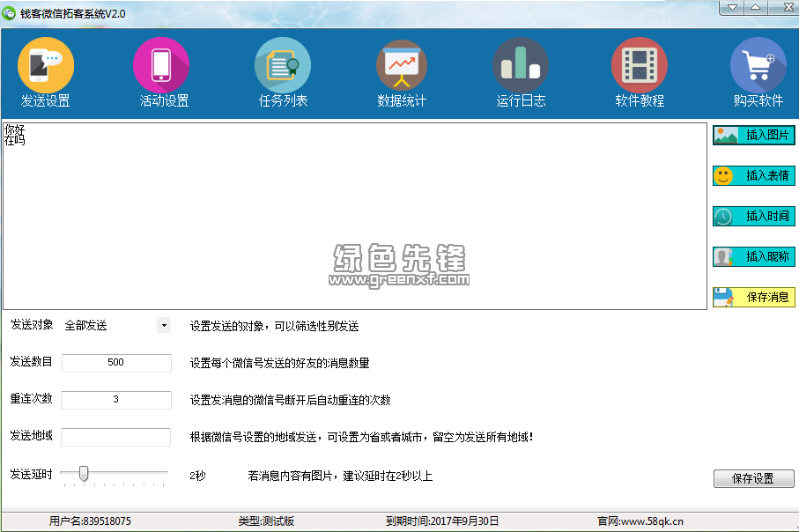Open the 活动设置 pink phone icon
Screen dimensions: 799x532
161,65
